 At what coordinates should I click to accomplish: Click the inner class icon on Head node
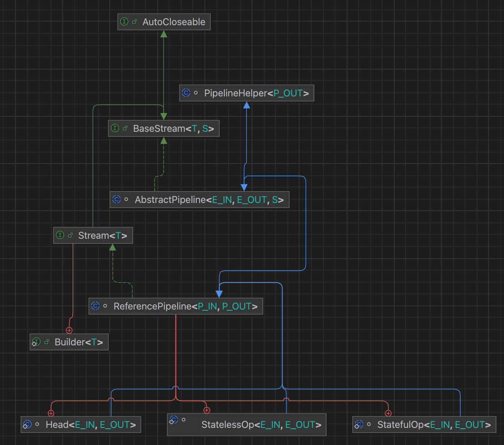click(27, 424)
